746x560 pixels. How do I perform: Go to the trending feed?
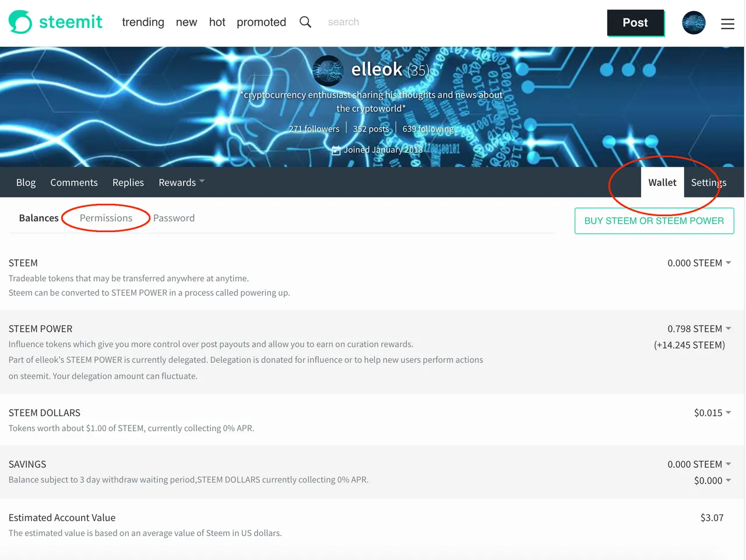(x=143, y=22)
